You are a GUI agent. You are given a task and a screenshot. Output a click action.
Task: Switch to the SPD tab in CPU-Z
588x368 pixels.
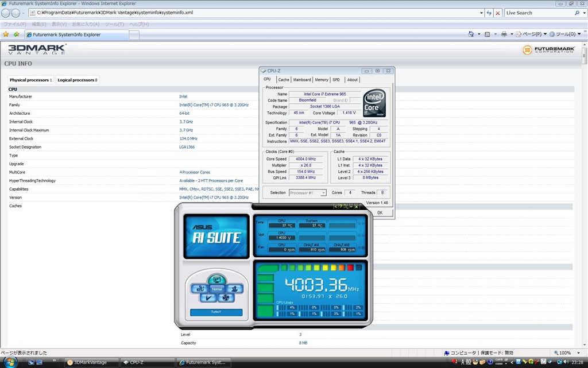336,79
